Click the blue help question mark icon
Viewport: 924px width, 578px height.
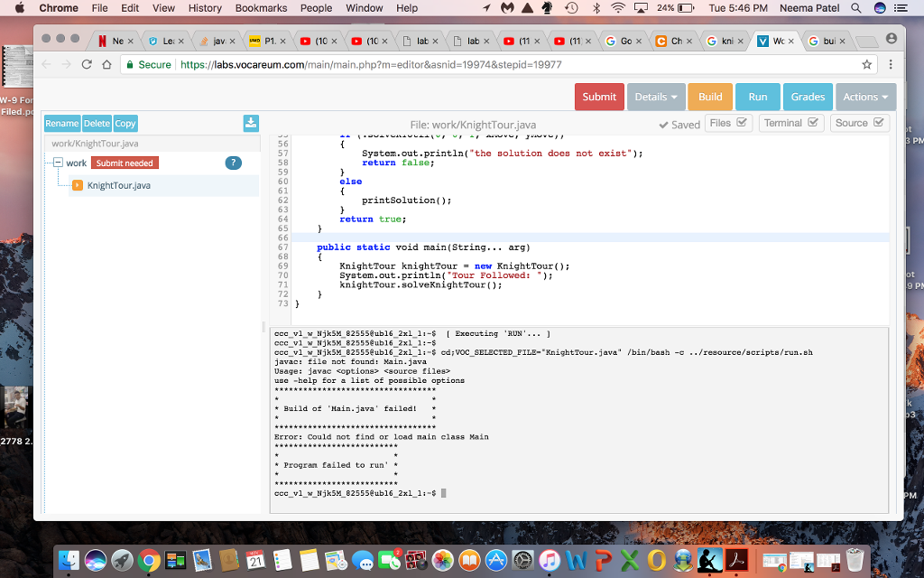click(233, 163)
